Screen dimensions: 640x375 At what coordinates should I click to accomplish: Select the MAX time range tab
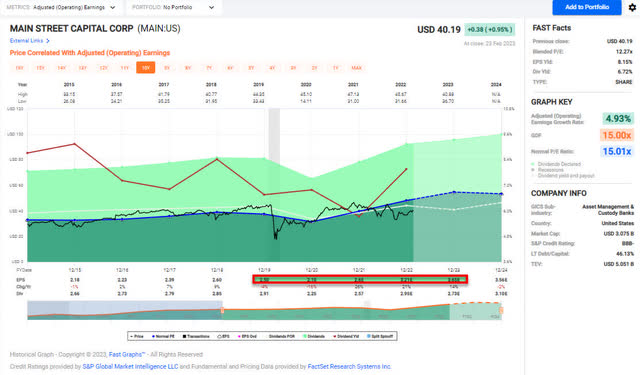click(356, 68)
